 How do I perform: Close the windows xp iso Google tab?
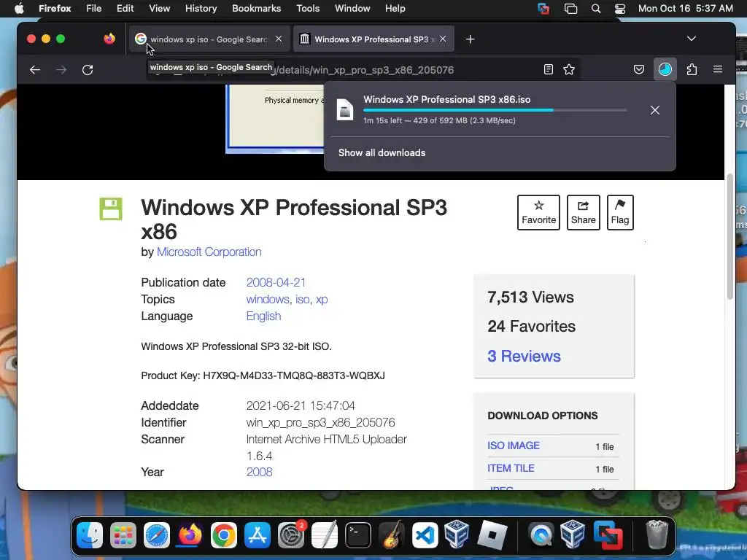click(279, 39)
